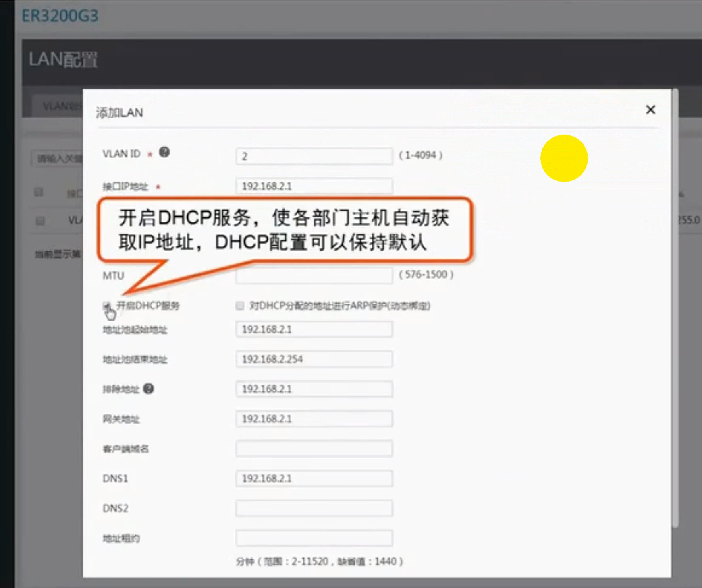Click the LAN配置 page heading

point(63,60)
